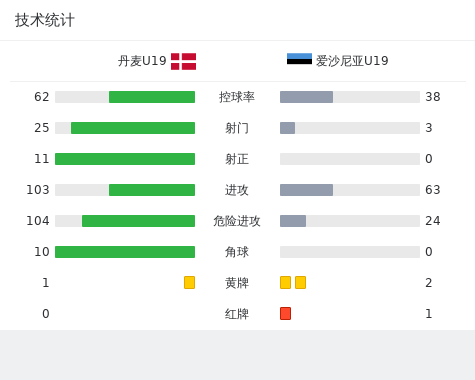Click Estonia's first yellow card icon

pyautogui.click(x=285, y=283)
